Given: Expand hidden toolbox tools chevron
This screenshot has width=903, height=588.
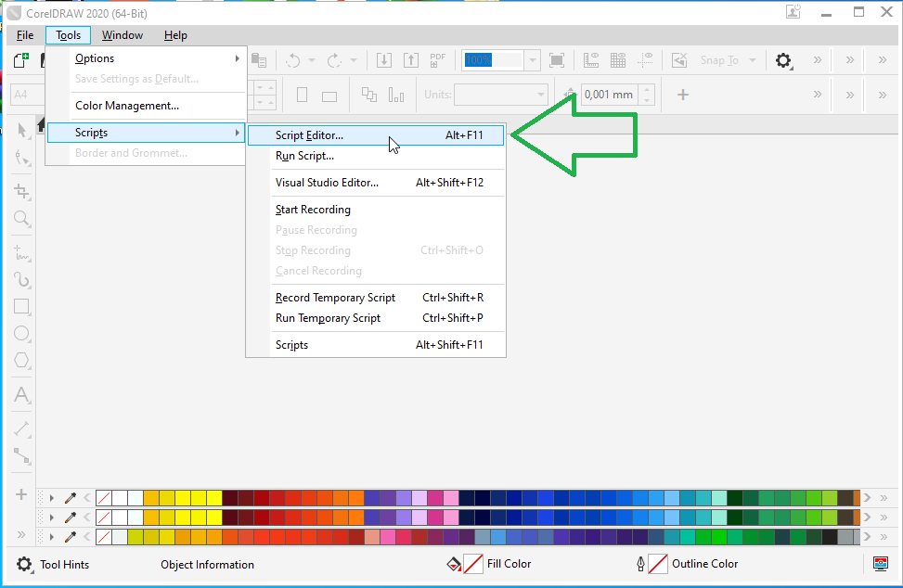Looking at the screenshot, I should pos(21,534).
